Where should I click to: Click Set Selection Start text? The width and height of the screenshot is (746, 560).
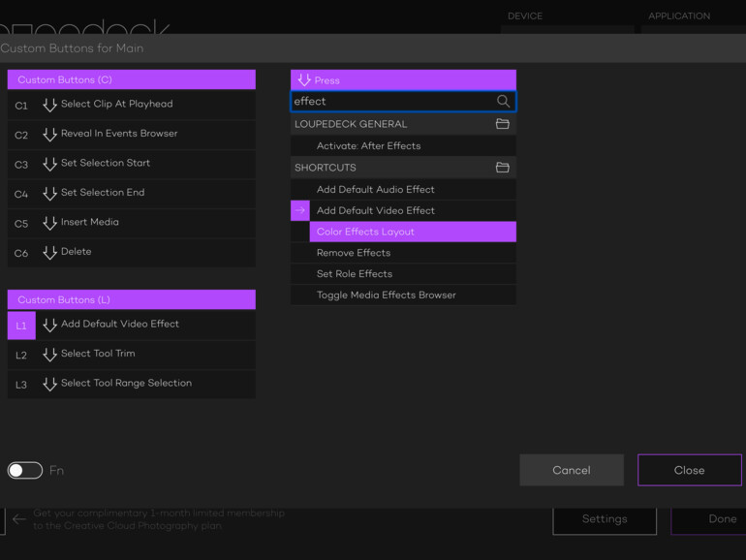(106, 163)
